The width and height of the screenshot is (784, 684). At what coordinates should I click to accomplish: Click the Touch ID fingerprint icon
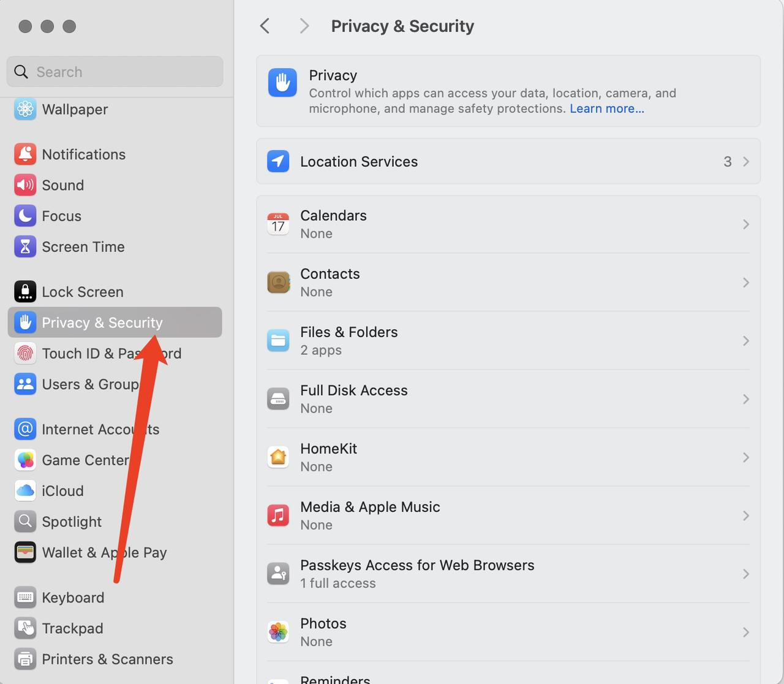point(25,354)
